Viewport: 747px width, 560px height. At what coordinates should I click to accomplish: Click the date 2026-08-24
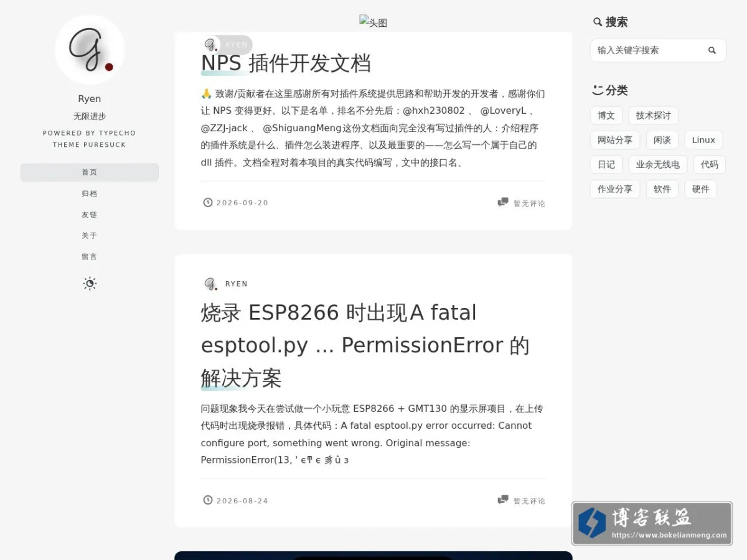(242, 501)
